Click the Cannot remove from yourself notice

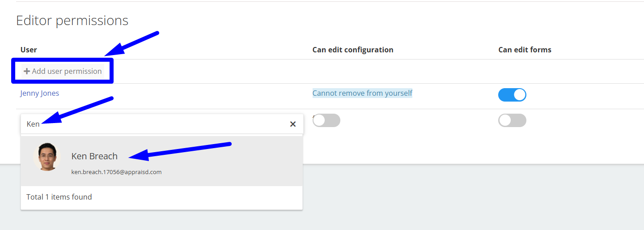362,93
